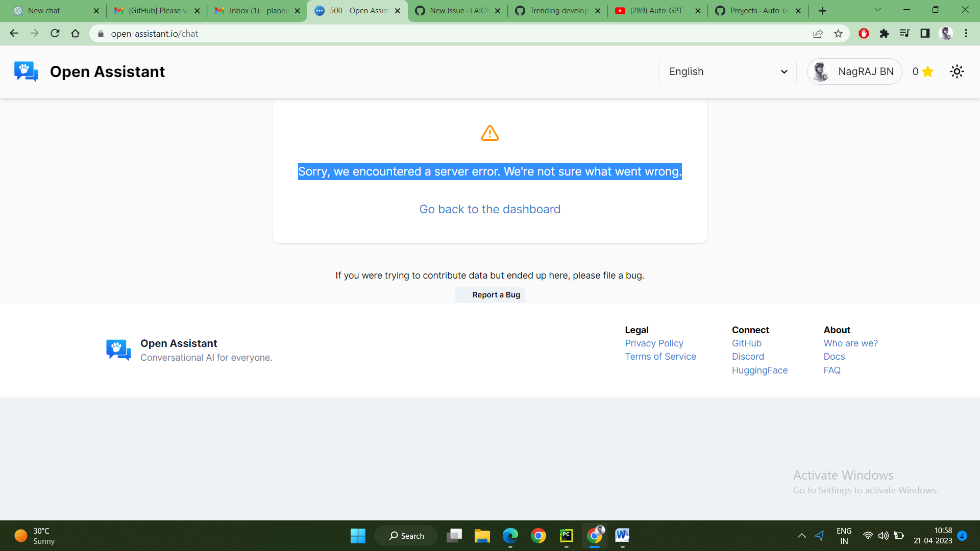Switch to the New Issue LAION tab
Viewport: 980px width, 551px height.
coord(458,11)
